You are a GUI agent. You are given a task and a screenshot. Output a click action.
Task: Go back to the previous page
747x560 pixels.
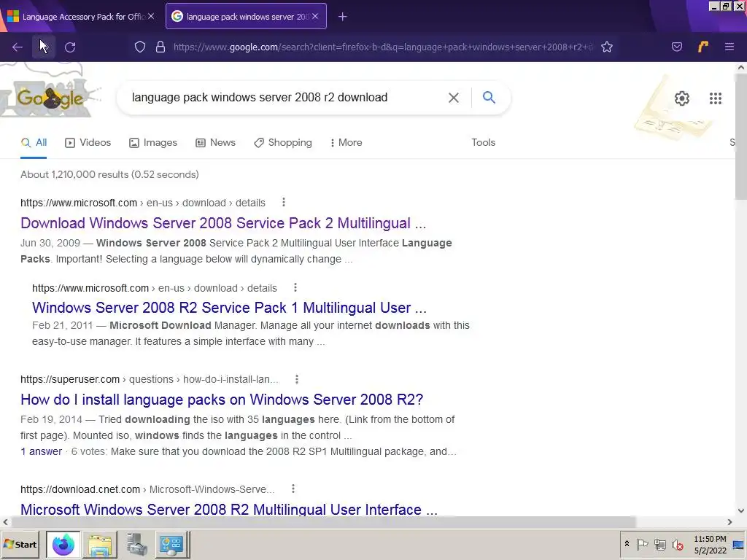(x=18, y=47)
